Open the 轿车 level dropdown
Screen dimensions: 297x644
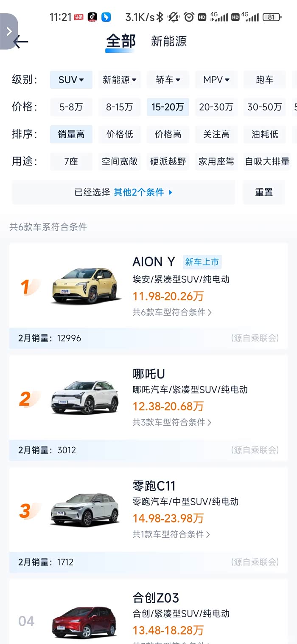(x=168, y=80)
